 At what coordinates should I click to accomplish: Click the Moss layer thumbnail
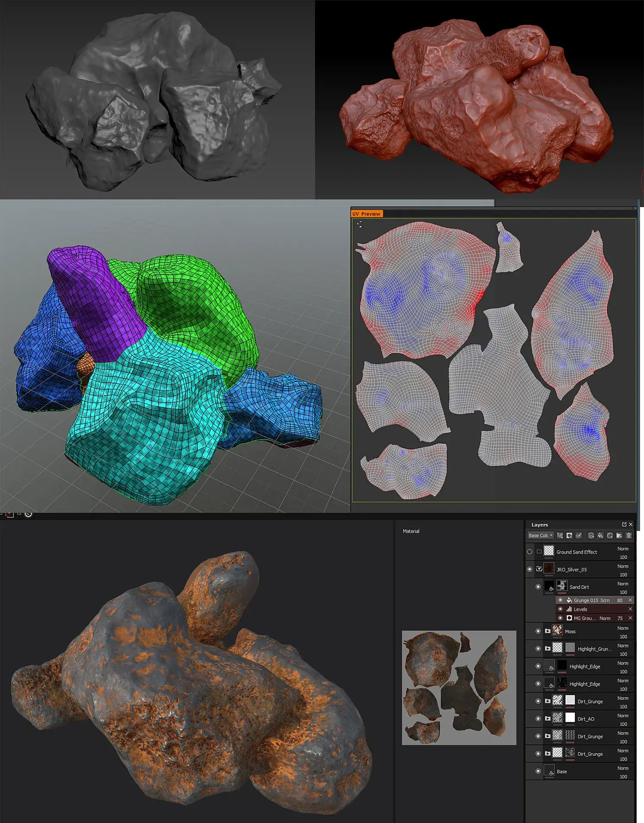(x=557, y=630)
